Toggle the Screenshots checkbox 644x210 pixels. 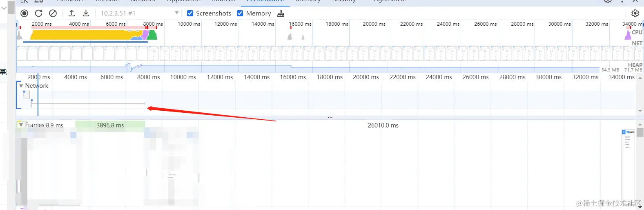point(190,13)
